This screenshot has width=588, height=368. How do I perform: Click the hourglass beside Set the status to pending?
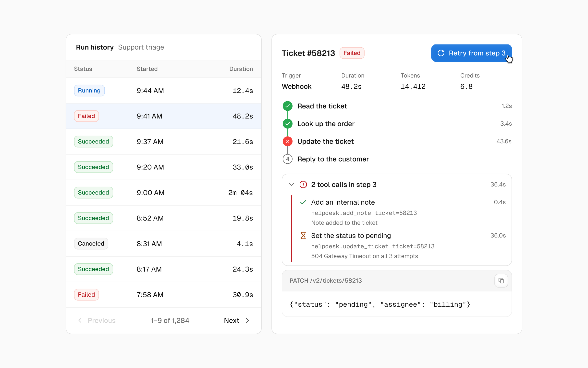(303, 236)
